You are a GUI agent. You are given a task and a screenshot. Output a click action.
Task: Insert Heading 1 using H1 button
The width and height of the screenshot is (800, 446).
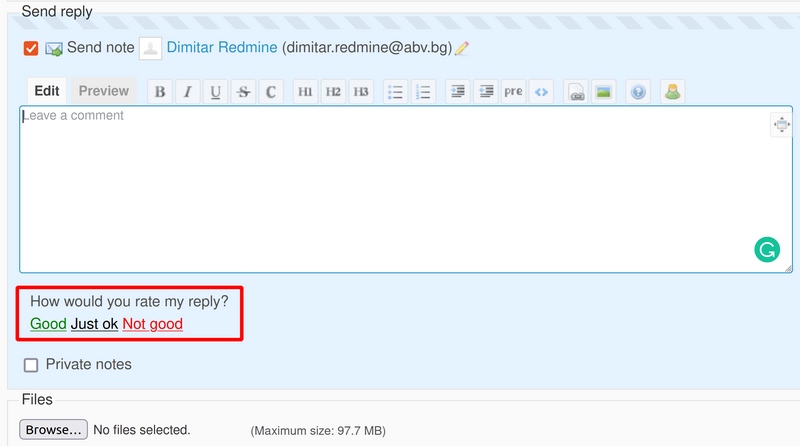pyautogui.click(x=305, y=92)
